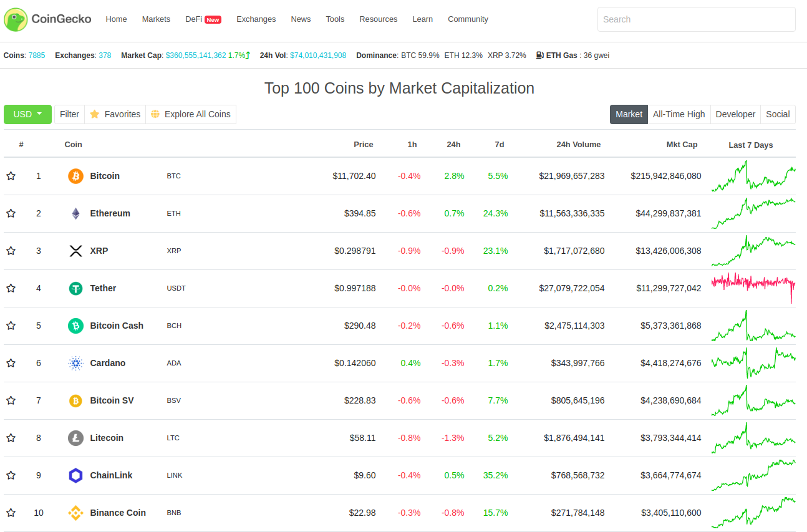Open the Ethereum coin name link

[x=110, y=213]
